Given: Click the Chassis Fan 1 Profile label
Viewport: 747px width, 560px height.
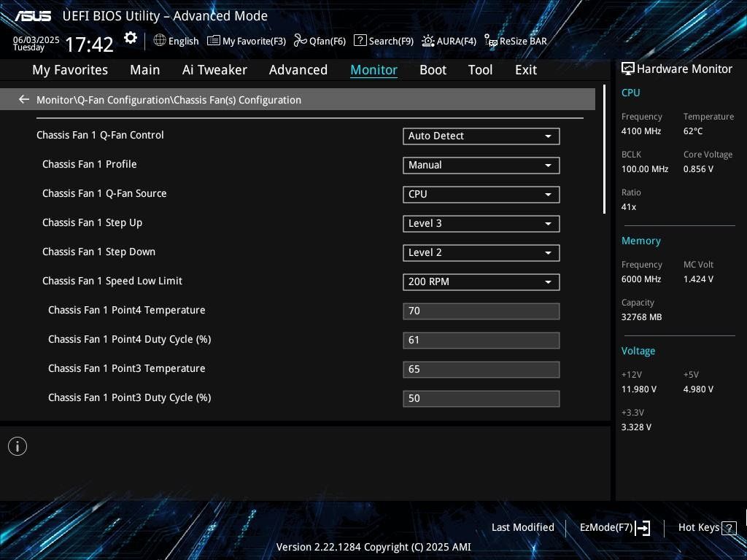Looking at the screenshot, I should tap(90, 164).
